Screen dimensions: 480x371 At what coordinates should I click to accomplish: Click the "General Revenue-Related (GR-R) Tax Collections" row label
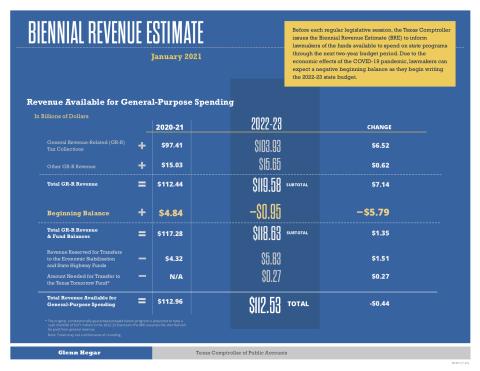pyautogui.click(x=86, y=146)
